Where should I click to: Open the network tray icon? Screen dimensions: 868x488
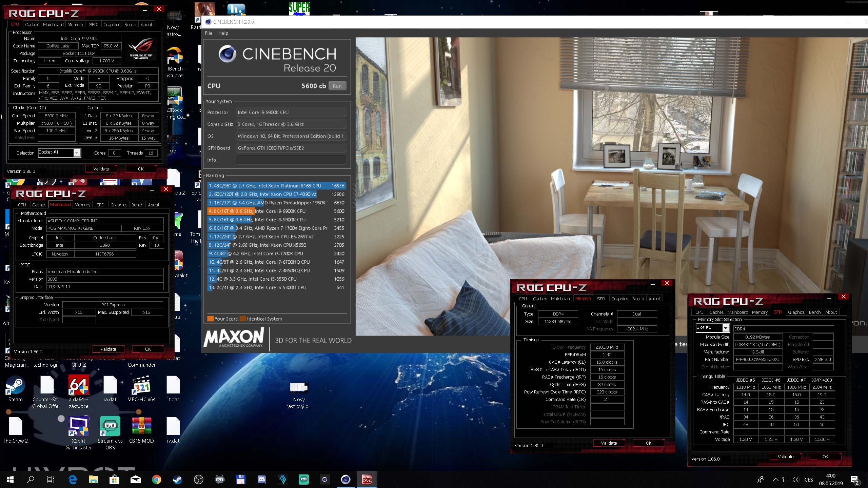pos(786,479)
